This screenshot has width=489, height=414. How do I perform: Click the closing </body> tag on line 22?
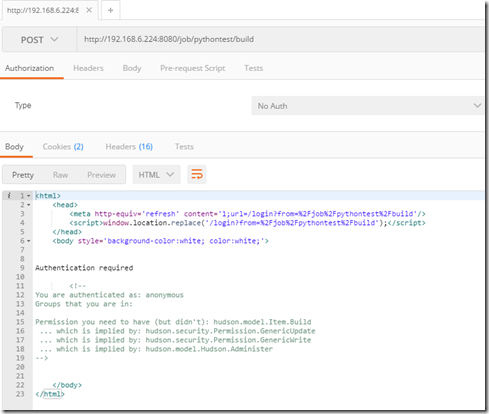(x=67, y=385)
